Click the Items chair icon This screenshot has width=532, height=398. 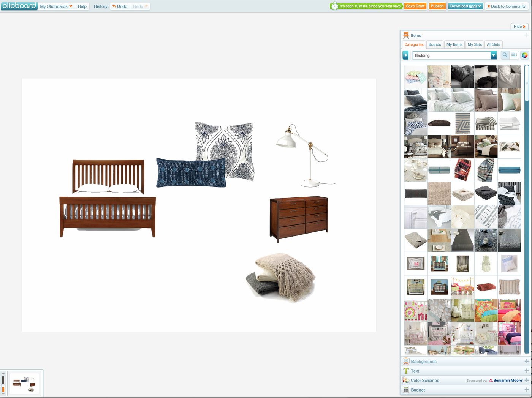point(406,35)
